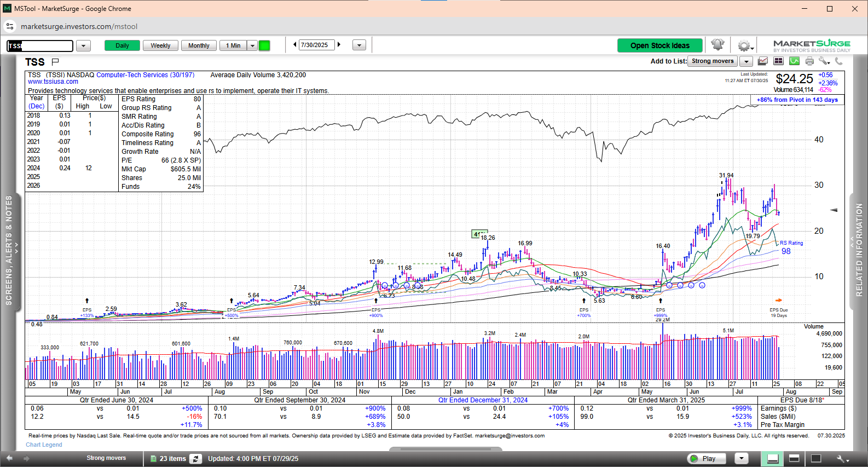Click the forward arrow in the bottom bar
868x467 pixels.
tap(25, 458)
